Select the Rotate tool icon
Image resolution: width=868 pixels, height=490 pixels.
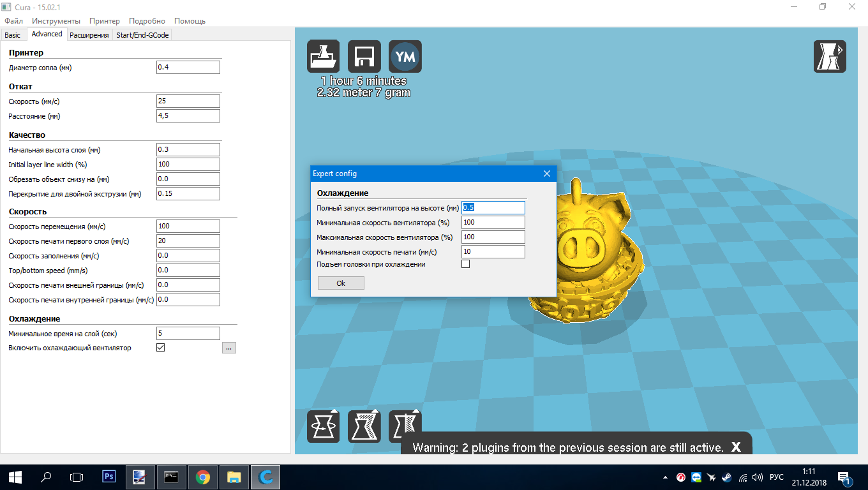(324, 426)
